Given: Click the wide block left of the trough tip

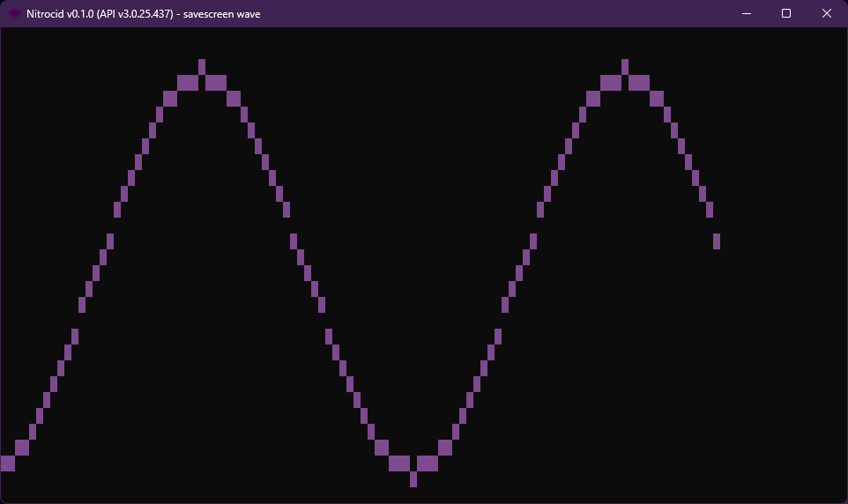Looking at the screenshot, I should click(399, 463).
